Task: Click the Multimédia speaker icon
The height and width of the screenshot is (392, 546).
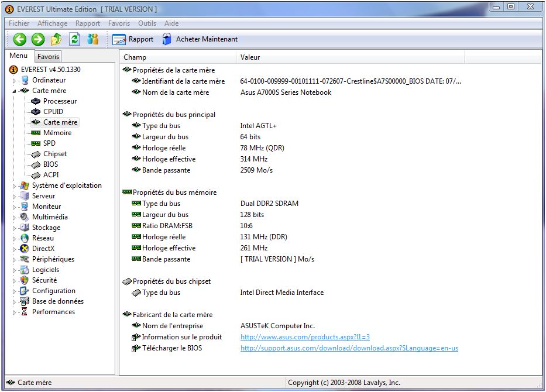Action: [25, 217]
